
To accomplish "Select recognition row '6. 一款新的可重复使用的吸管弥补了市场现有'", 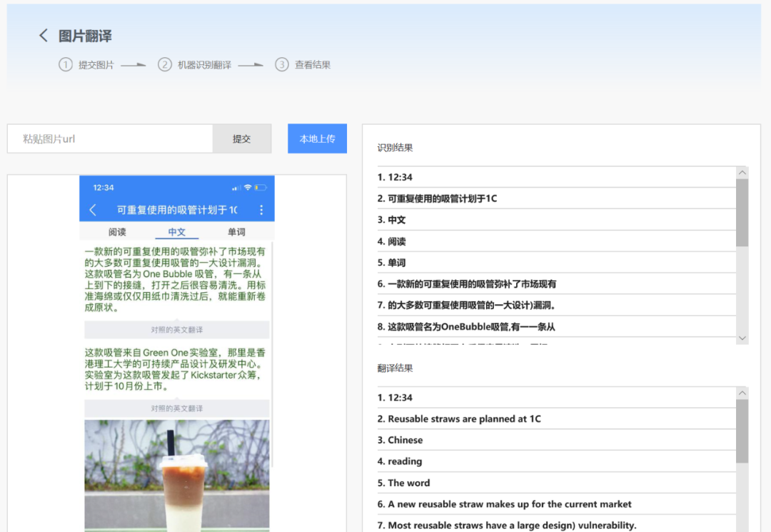I will [557, 283].
